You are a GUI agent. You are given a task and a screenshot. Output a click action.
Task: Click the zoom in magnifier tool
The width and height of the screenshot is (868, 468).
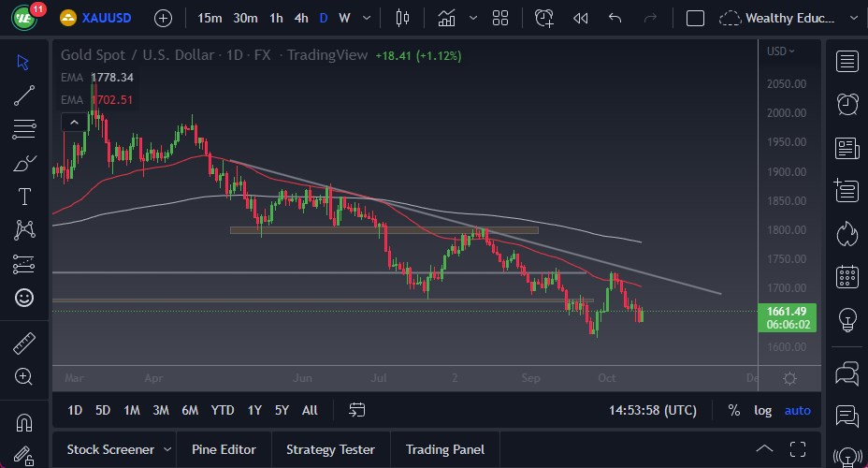(24, 376)
